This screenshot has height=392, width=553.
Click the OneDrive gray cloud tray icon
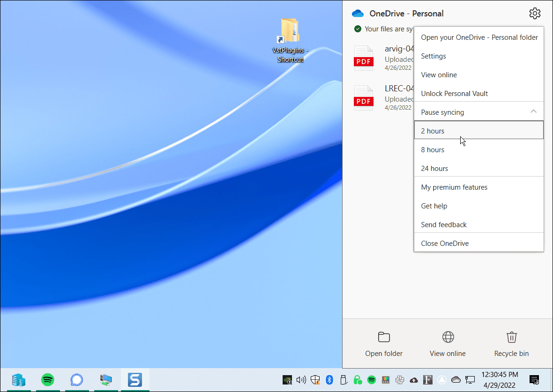pyautogui.click(x=456, y=380)
